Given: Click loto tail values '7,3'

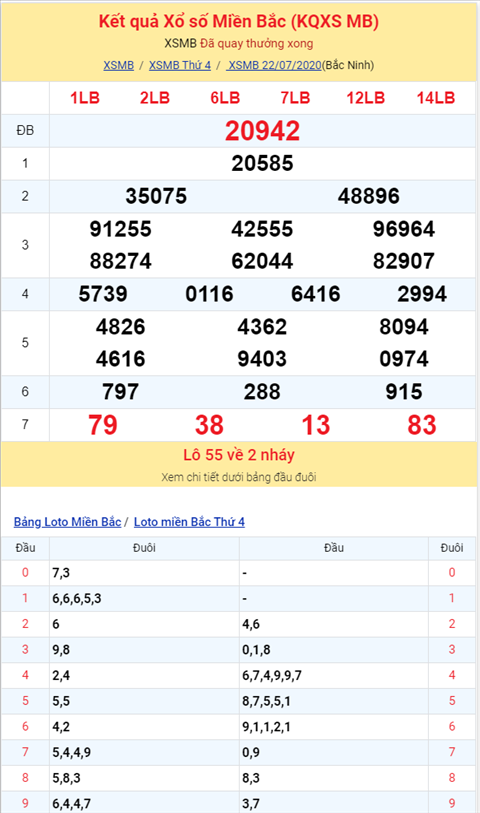Looking at the screenshot, I should (x=61, y=573).
